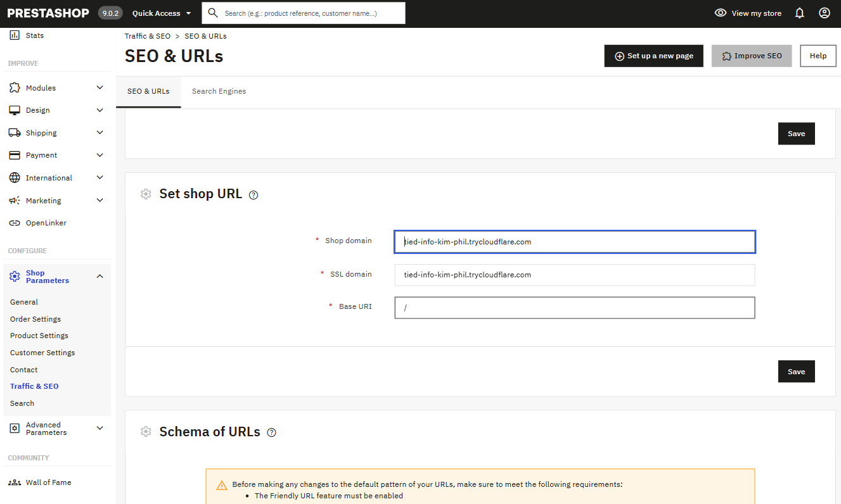
Task: Click the Modules puzzle icon
Action: point(14,88)
